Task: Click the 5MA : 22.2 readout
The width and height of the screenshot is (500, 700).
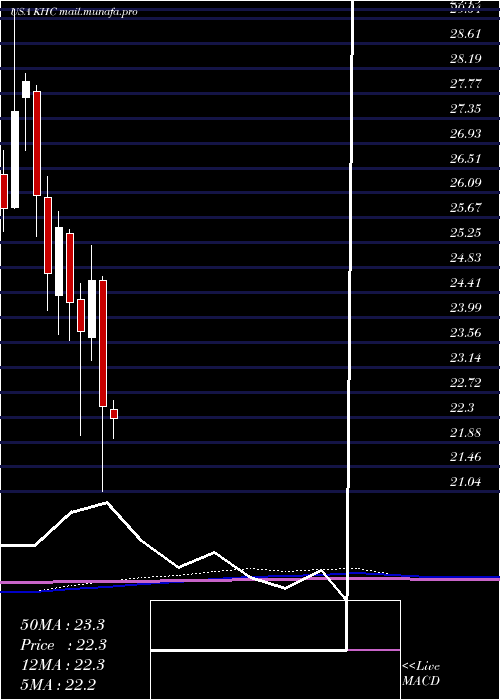Action: tap(58, 685)
